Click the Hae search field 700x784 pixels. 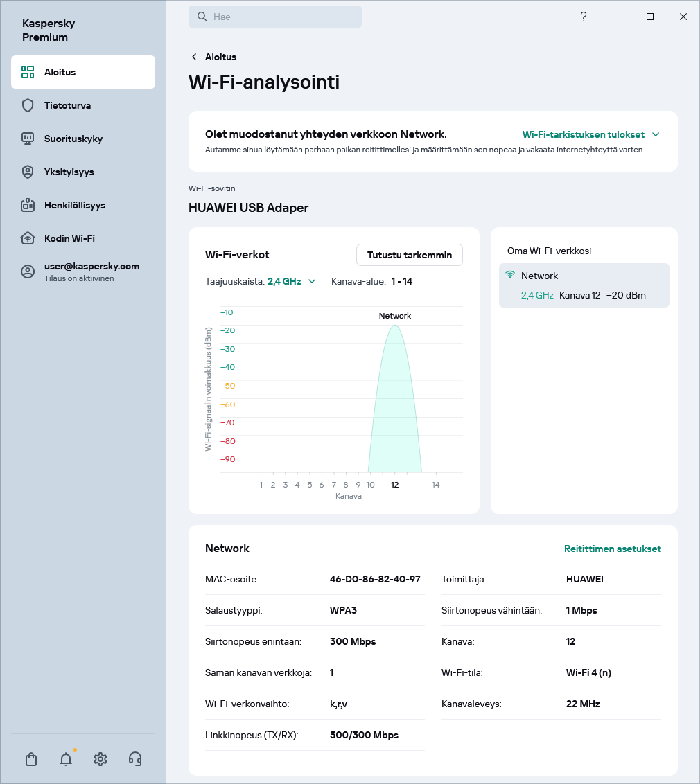click(x=275, y=16)
